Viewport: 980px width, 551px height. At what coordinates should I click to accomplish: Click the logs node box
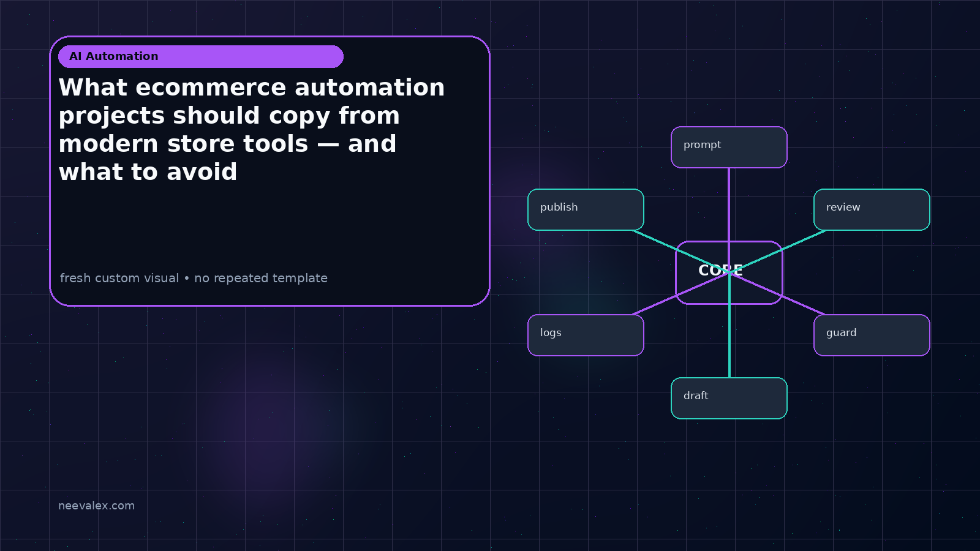tap(586, 335)
